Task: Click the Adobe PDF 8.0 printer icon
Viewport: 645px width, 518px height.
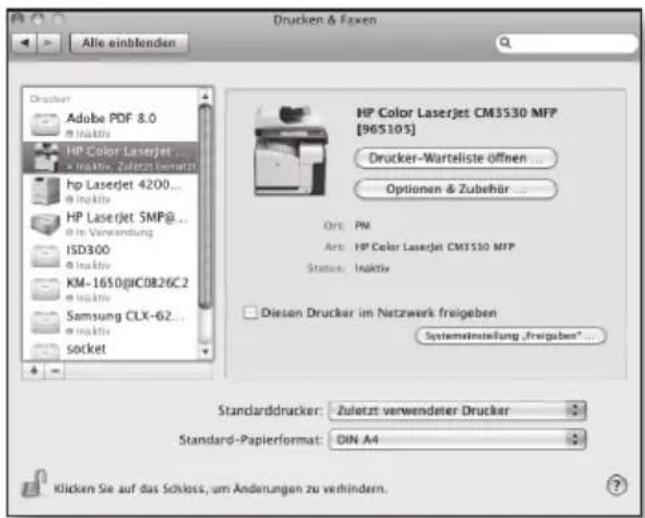Action: [x=46, y=124]
